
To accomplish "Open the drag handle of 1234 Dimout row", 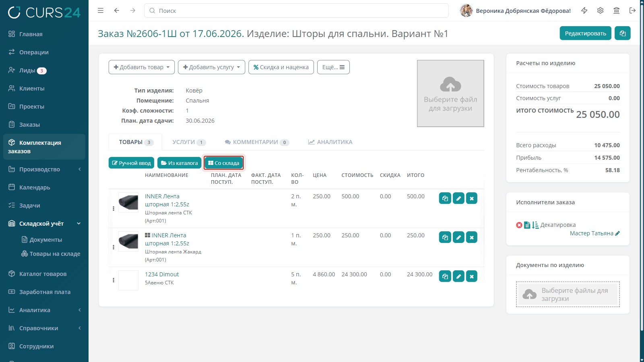I will 114,280.
